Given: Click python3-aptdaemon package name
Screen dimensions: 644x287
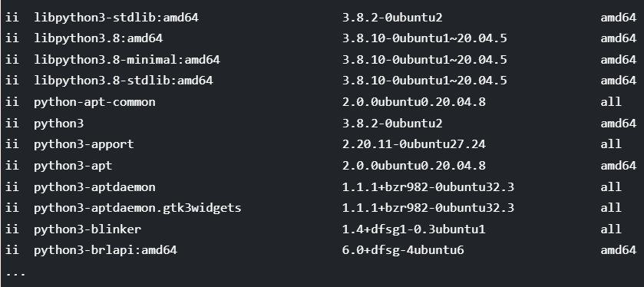Looking at the screenshot, I should pyautogui.click(x=94, y=187).
